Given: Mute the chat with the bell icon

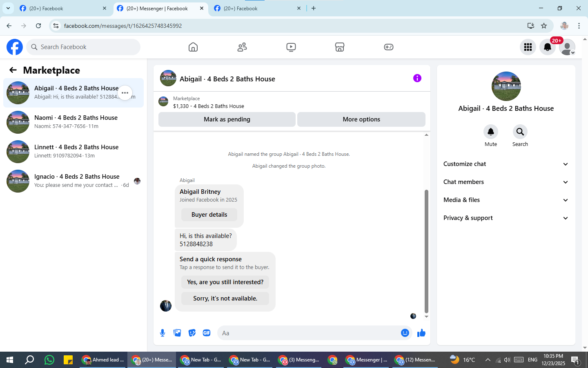Looking at the screenshot, I should pos(491,132).
